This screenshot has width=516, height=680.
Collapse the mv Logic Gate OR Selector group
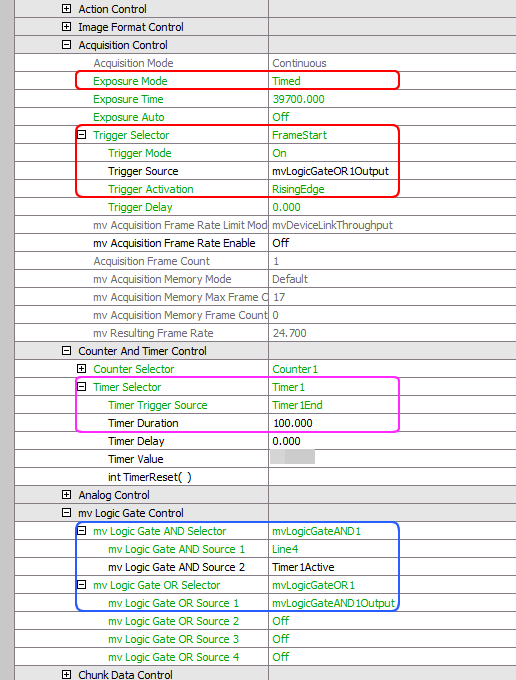(82, 585)
